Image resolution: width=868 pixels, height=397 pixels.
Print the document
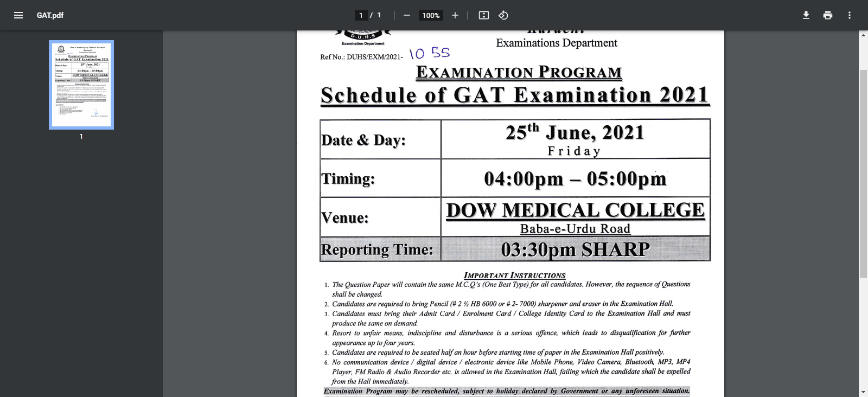(x=828, y=15)
